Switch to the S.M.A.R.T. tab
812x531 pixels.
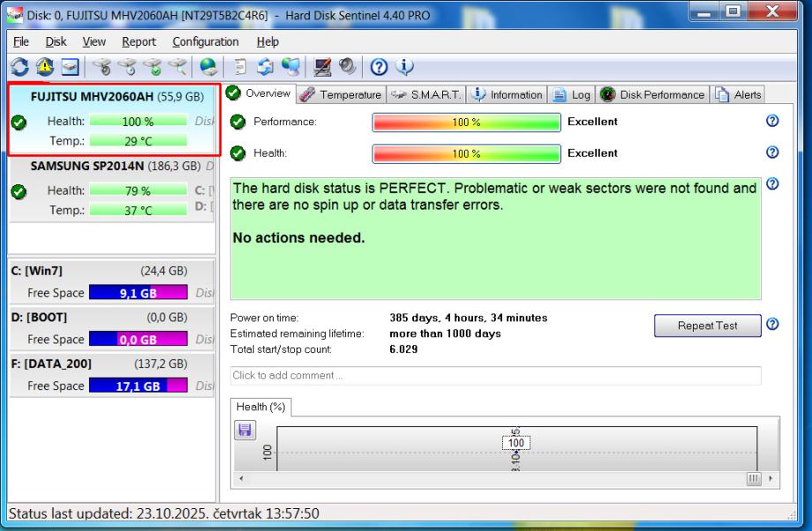(x=426, y=94)
